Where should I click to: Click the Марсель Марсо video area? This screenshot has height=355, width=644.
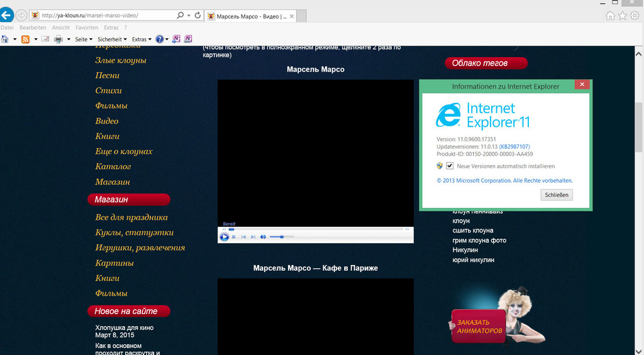316,153
